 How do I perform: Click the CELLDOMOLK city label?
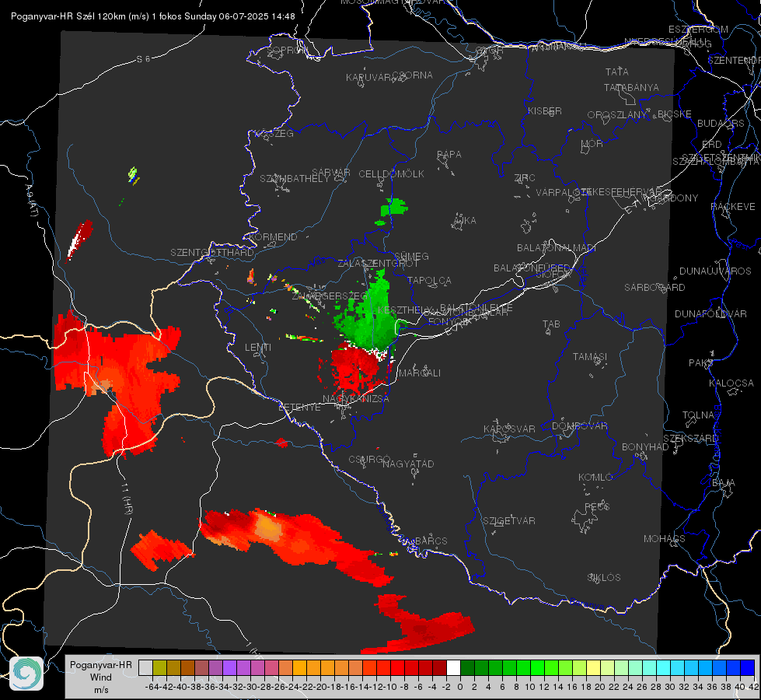point(391,174)
